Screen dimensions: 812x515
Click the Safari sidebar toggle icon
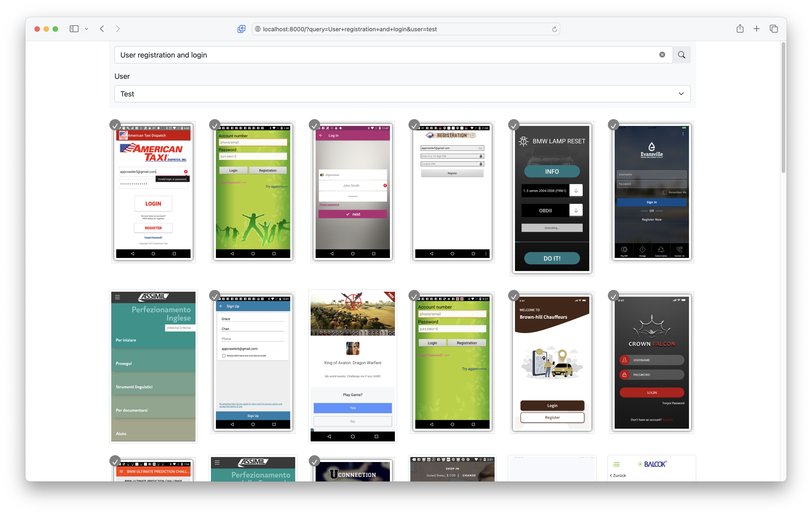pyautogui.click(x=74, y=29)
